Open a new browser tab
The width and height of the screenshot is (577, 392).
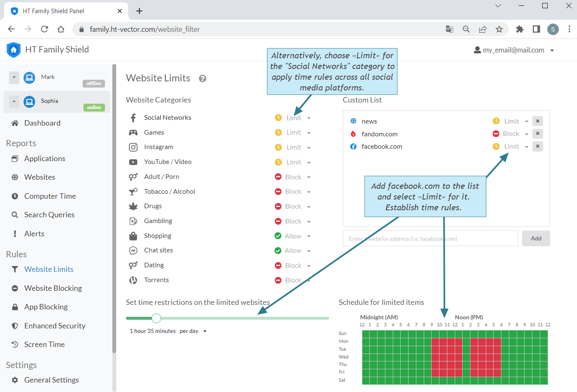coord(139,11)
